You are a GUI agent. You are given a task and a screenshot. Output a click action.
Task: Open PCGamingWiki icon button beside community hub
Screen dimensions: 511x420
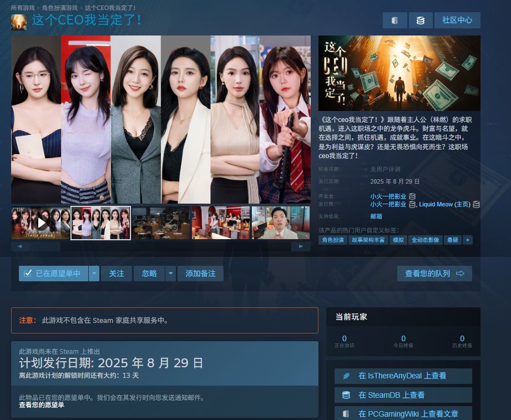pos(394,20)
